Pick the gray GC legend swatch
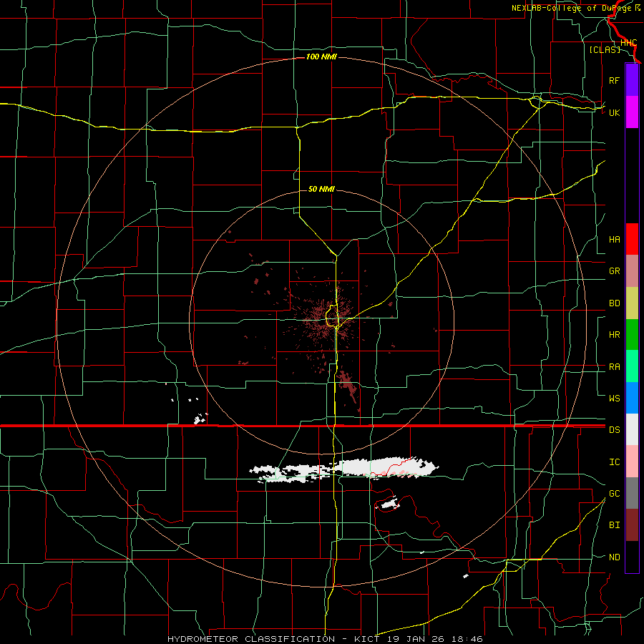Image resolution: width=644 pixels, height=644 pixels. pyautogui.click(x=632, y=493)
